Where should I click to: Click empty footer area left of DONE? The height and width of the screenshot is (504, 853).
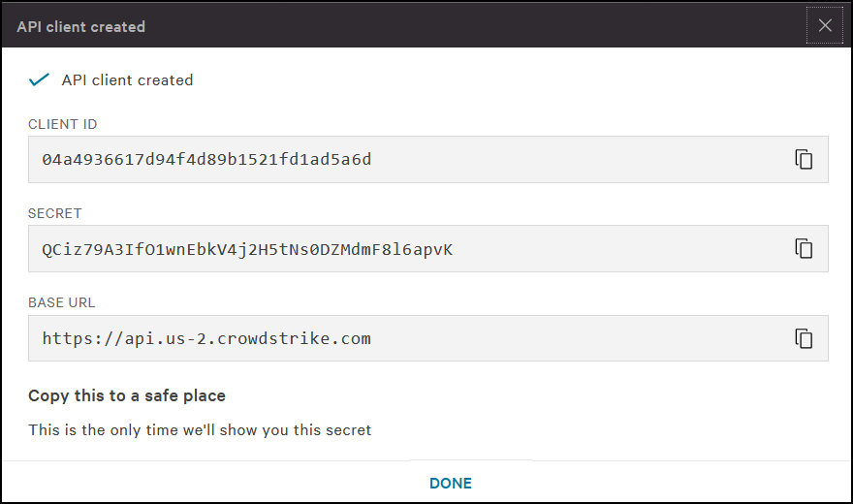[194, 483]
